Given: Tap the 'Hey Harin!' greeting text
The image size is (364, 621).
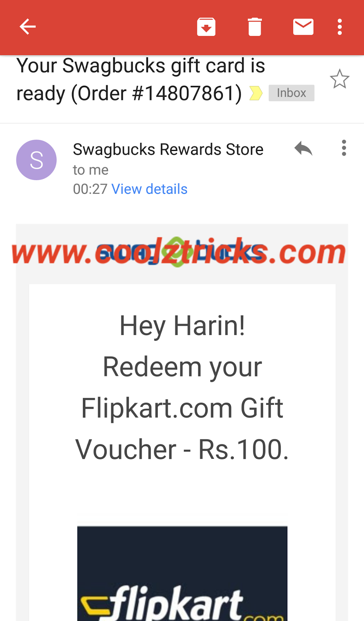Looking at the screenshot, I should pyautogui.click(x=182, y=326).
